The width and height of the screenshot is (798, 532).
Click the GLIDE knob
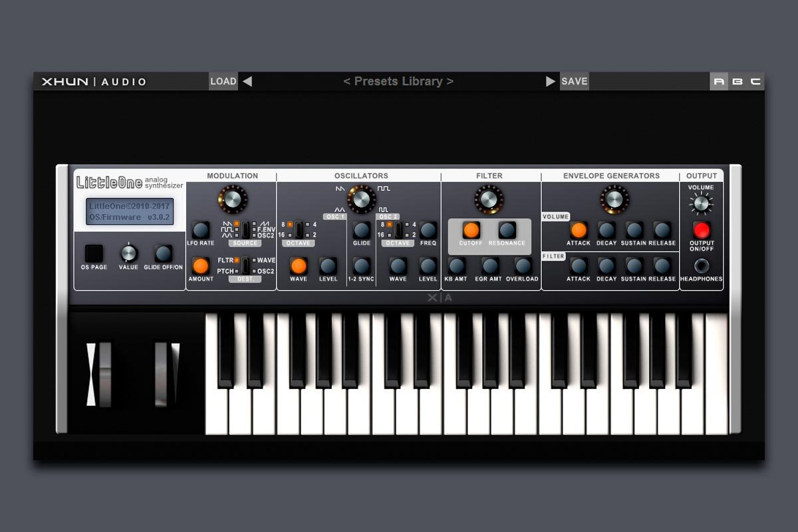point(362,230)
